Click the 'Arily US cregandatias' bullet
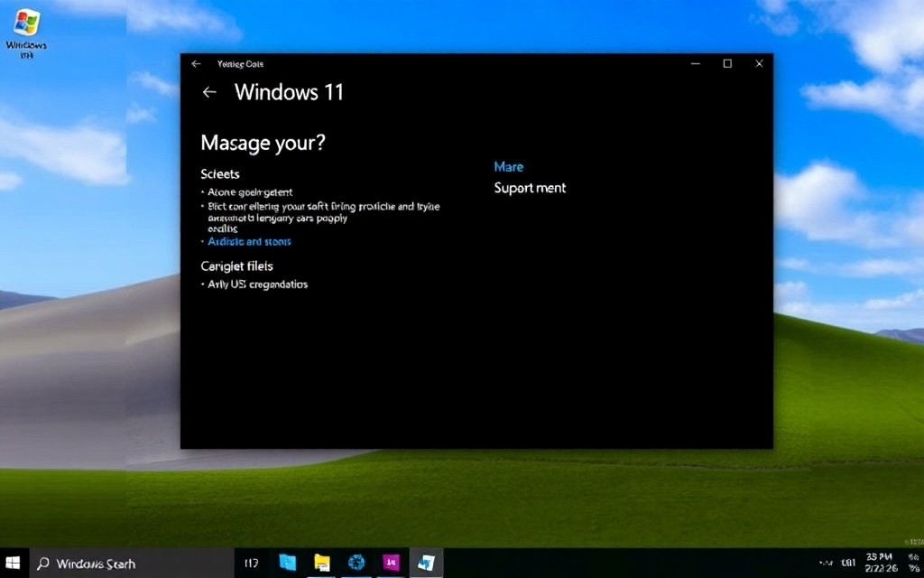Screen dimensions: 924x578 coord(257,284)
